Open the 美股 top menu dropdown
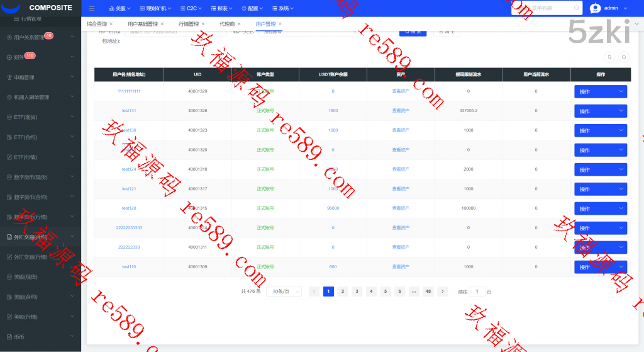 [x=119, y=8]
